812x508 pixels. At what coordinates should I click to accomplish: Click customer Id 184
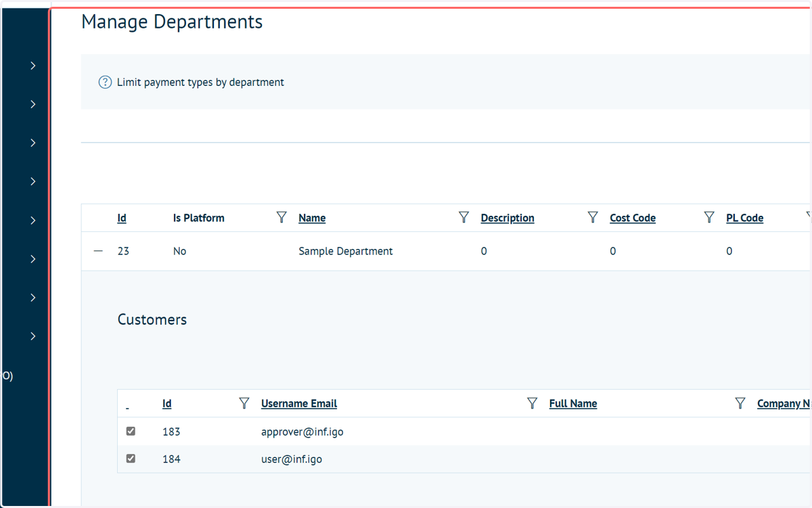171,459
